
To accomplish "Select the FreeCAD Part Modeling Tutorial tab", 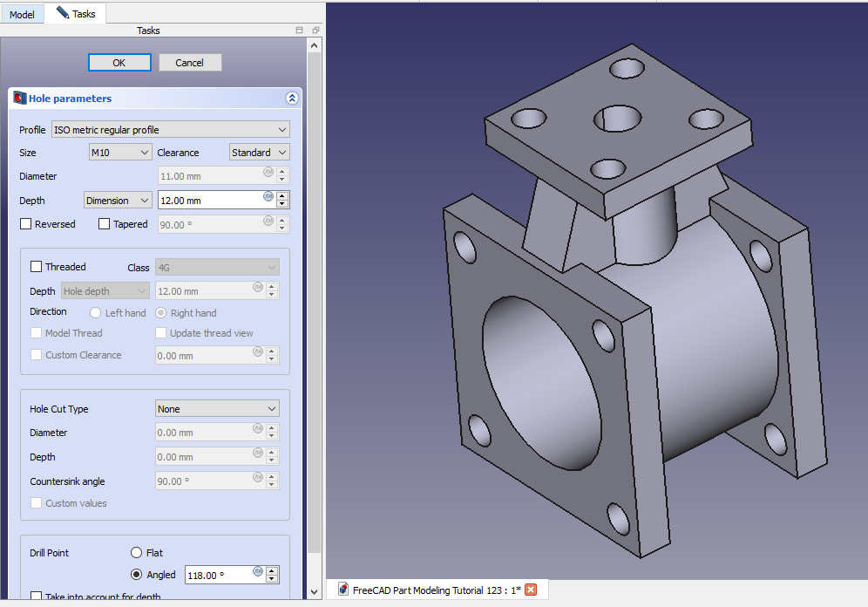I will (x=428, y=590).
